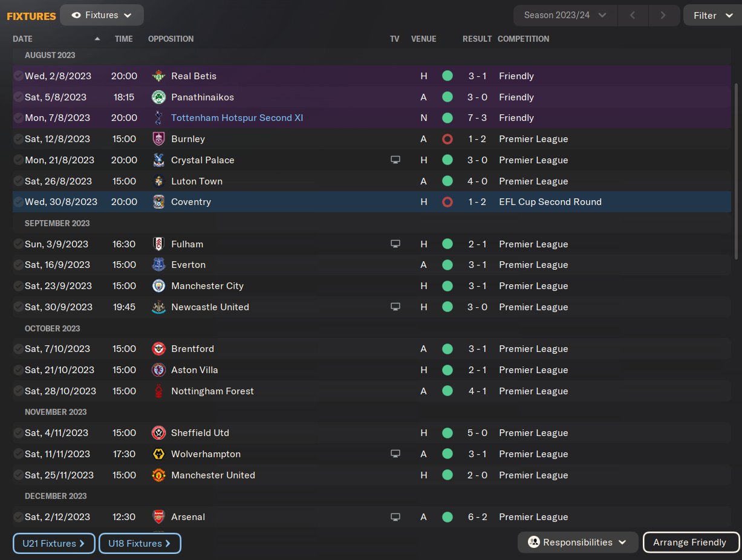Open the Fixtures view dropdown
This screenshot has width=742, height=560.
[102, 15]
